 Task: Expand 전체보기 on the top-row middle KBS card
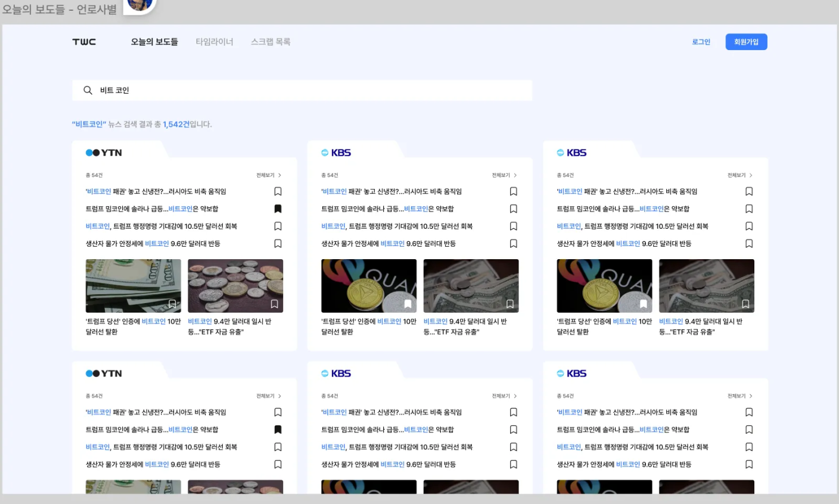click(x=504, y=175)
